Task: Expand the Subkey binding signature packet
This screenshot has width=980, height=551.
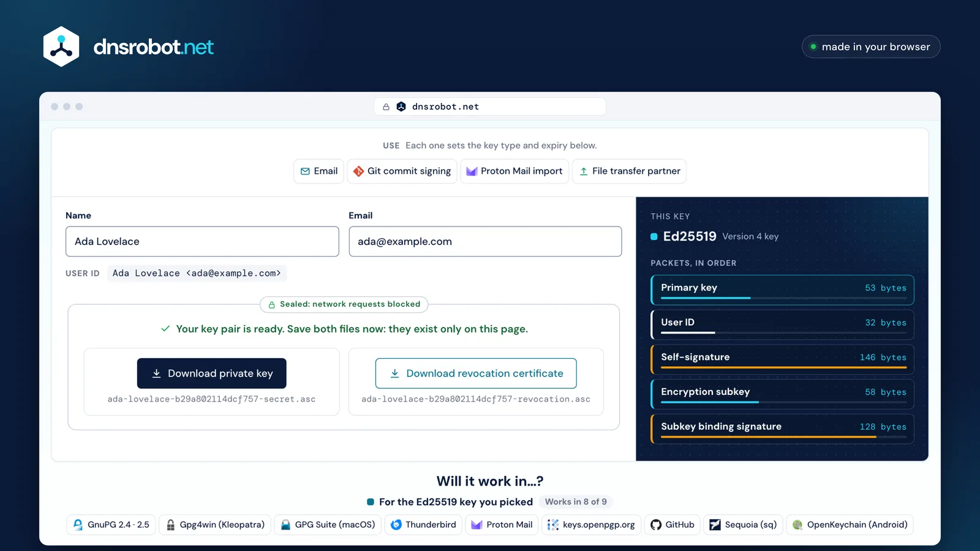Action: pyautogui.click(x=782, y=429)
